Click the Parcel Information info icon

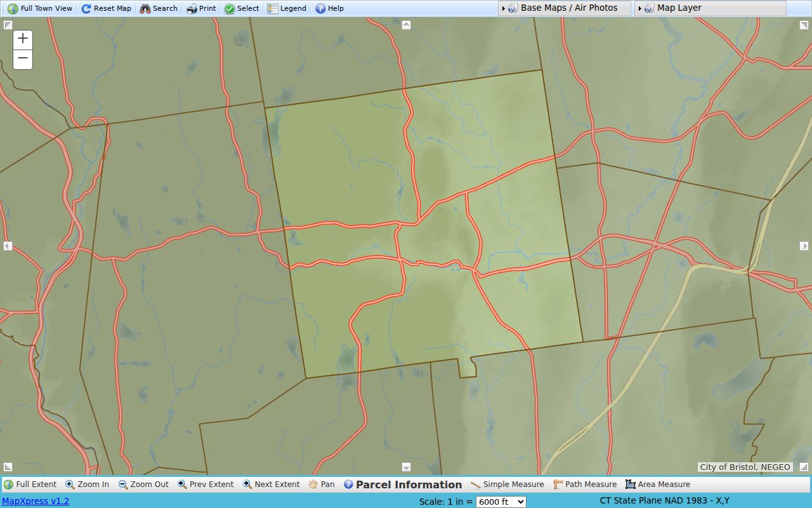(x=348, y=485)
